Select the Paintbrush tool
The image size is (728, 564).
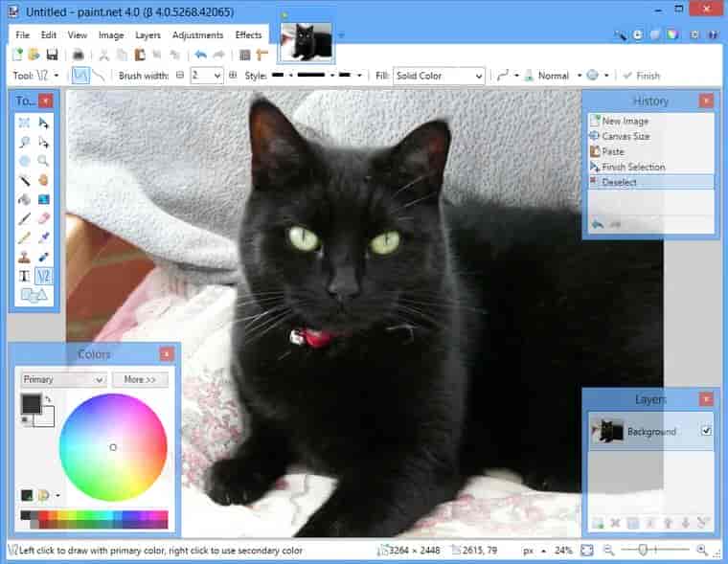[x=24, y=218]
